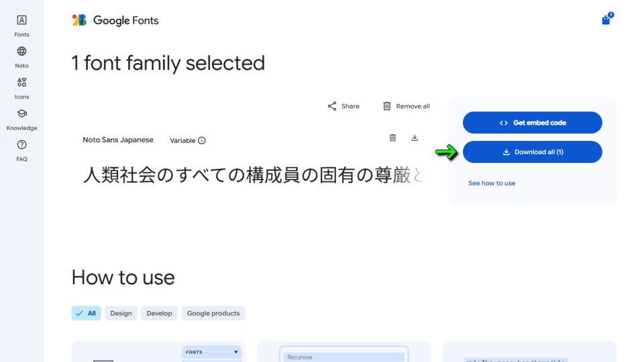Click Get embed code button
Viewport: 644px width, 362px height.
pyautogui.click(x=532, y=123)
